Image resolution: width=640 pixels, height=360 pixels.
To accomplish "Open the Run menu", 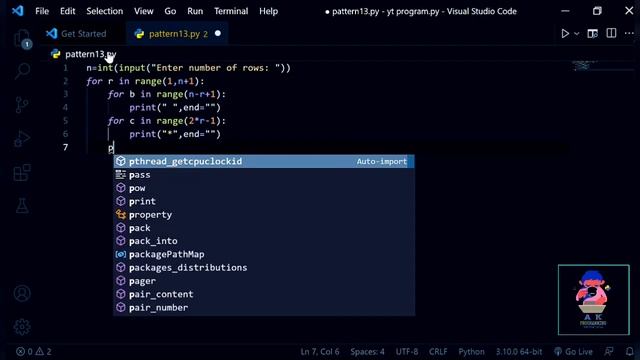I will [x=195, y=11].
